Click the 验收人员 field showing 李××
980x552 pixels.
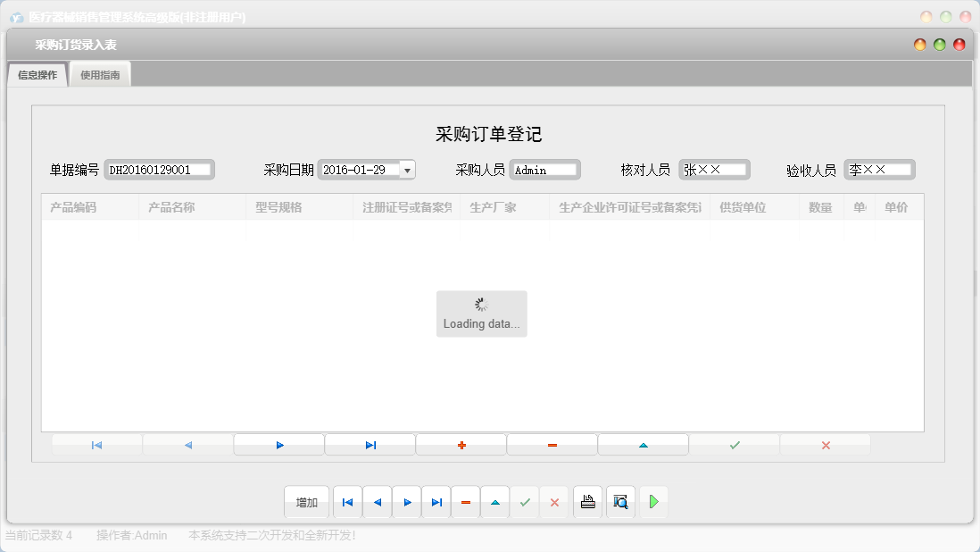pos(879,168)
